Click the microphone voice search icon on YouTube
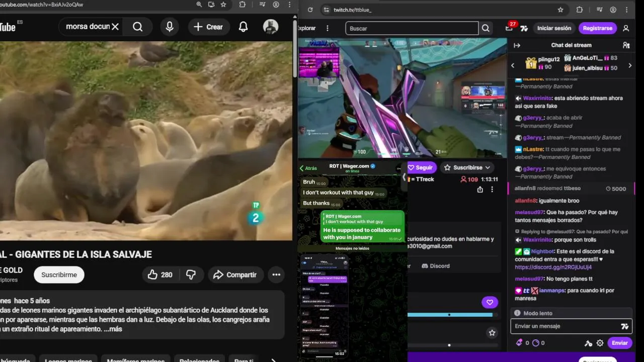This screenshot has width=644, height=362. pyautogui.click(x=170, y=27)
